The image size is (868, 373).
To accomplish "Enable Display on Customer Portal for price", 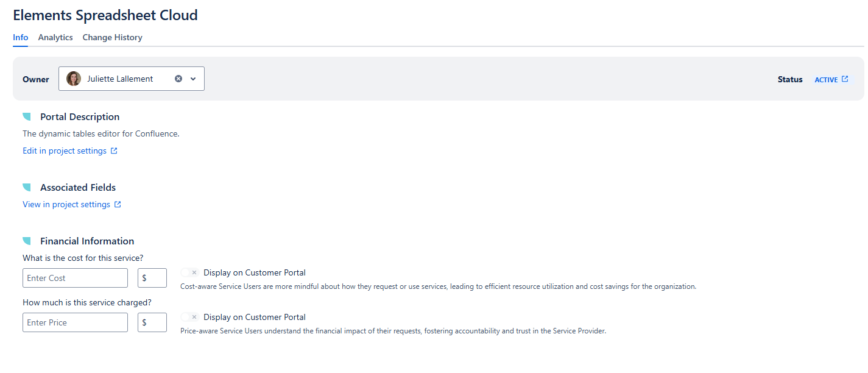I will tap(190, 318).
